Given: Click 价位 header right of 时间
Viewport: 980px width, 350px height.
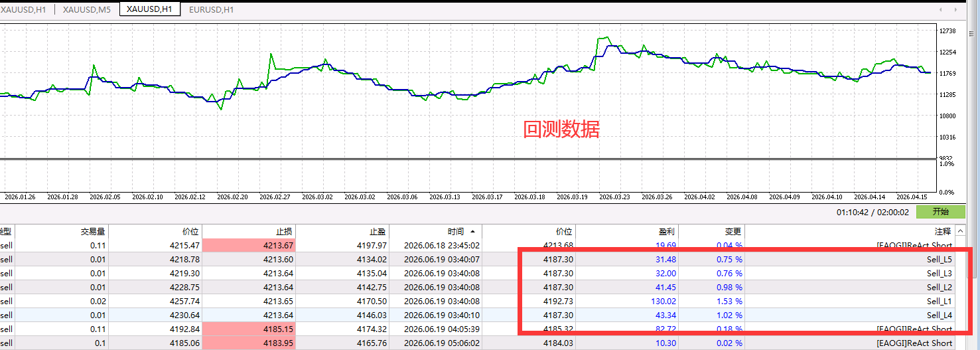Looking at the screenshot, I should [x=564, y=232].
